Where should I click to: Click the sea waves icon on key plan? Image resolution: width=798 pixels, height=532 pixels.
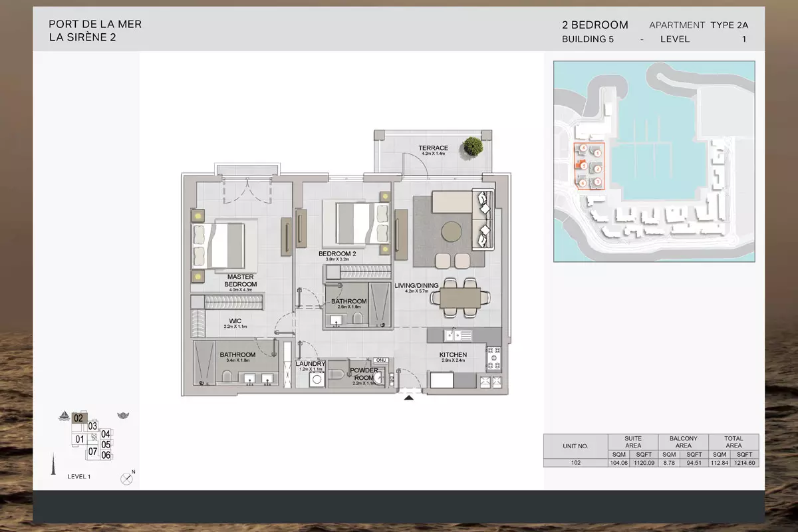coord(123,416)
